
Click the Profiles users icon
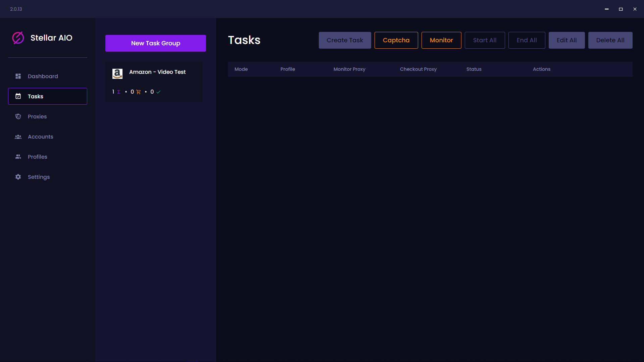tap(18, 157)
